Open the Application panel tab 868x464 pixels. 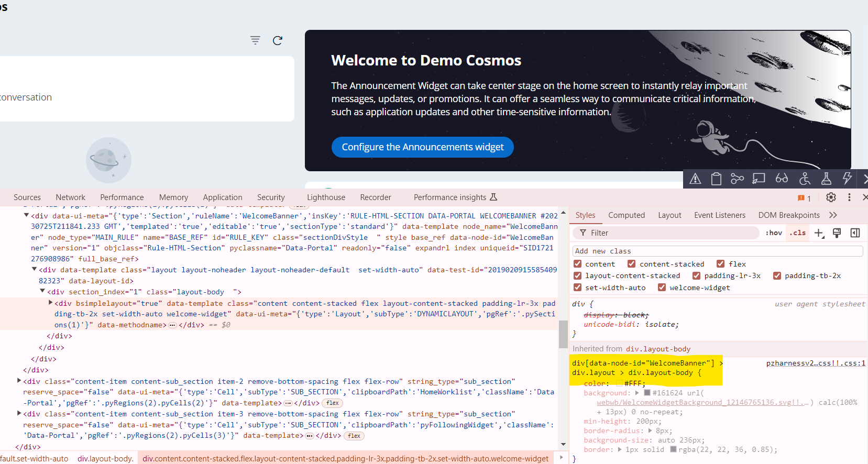pyautogui.click(x=223, y=197)
